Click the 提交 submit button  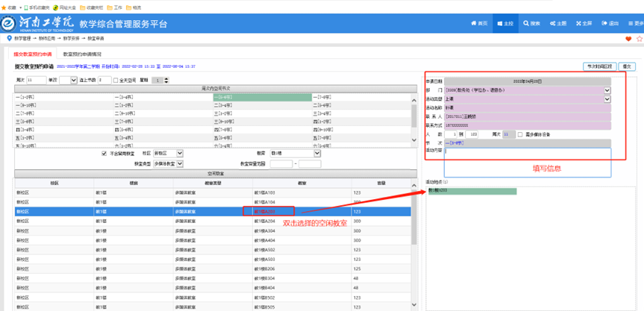627,66
